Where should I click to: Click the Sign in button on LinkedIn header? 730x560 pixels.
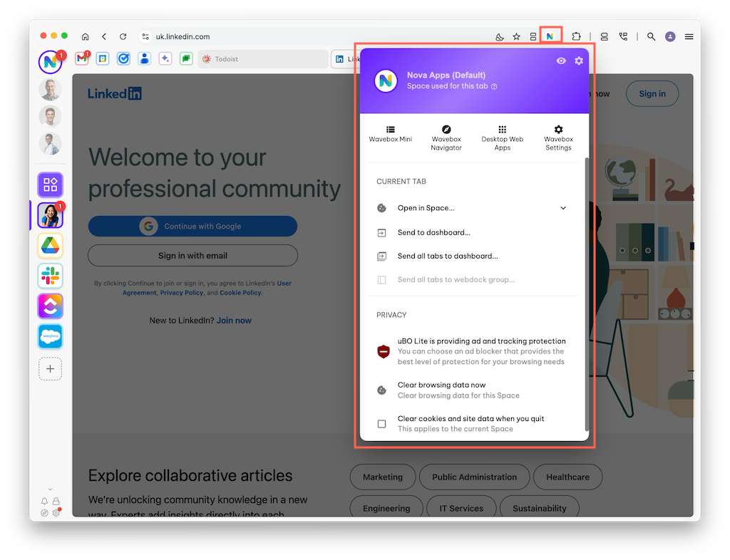[x=652, y=93]
